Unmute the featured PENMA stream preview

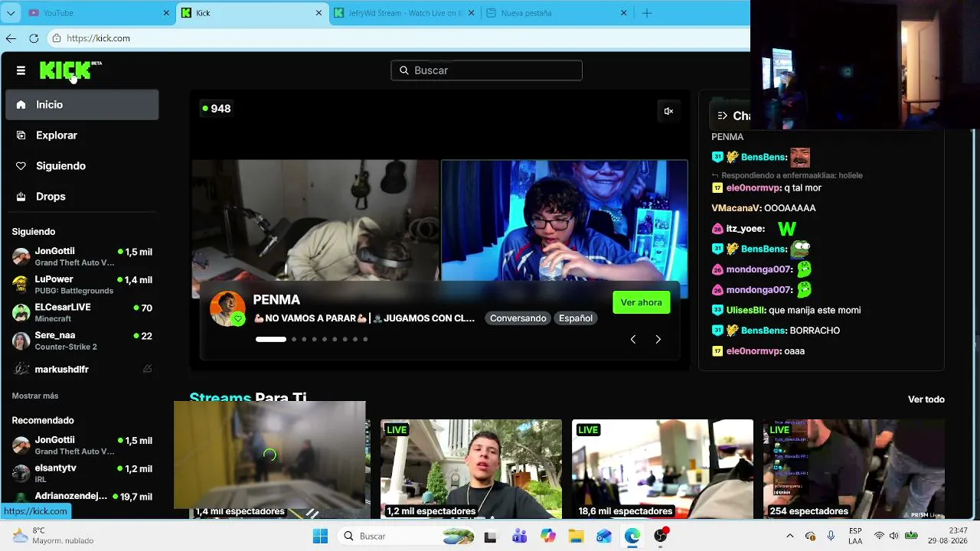[x=668, y=111]
